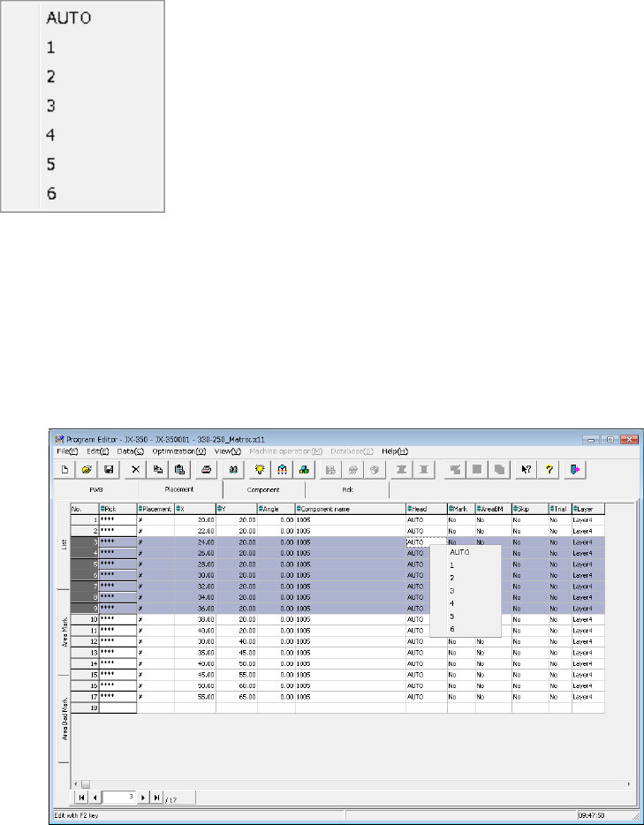This screenshot has height=825, width=644.
Task: Open the File menu
Action: (x=67, y=450)
